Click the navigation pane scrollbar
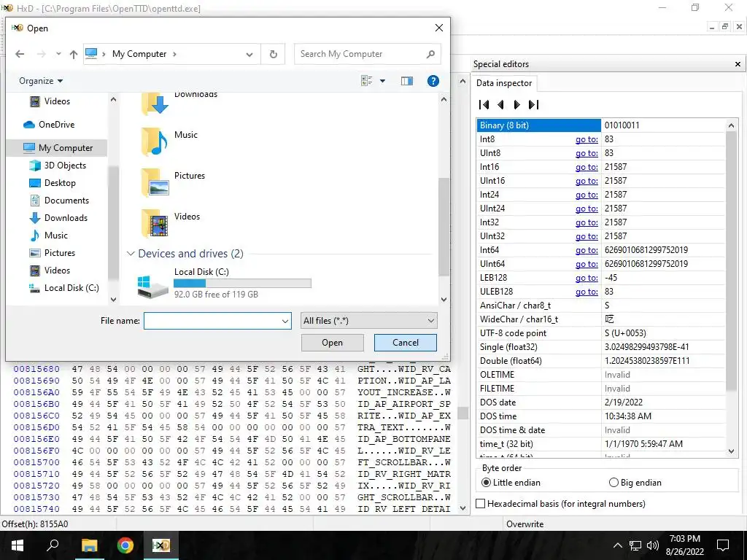747x560 pixels. (x=113, y=222)
